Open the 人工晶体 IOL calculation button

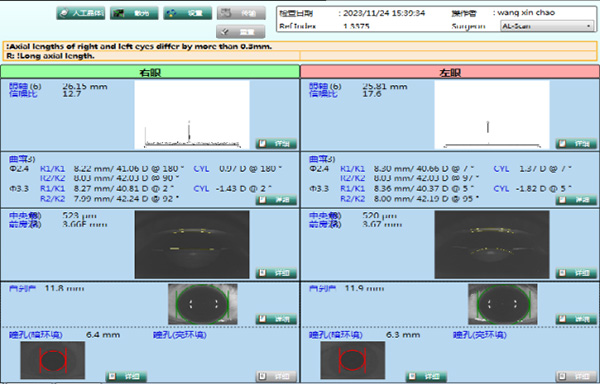tap(81, 13)
